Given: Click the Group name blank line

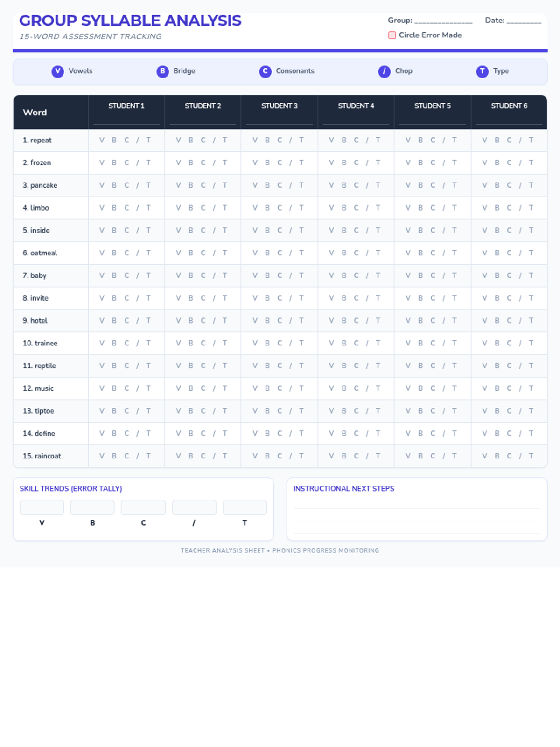Looking at the screenshot, I should (x=443, y=21).
